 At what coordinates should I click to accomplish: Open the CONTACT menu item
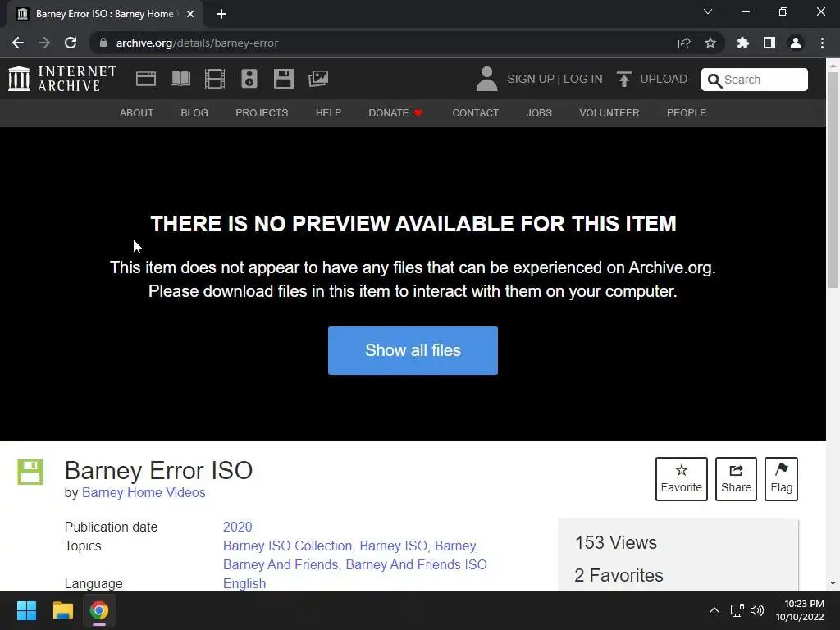[x=475, y=113]
